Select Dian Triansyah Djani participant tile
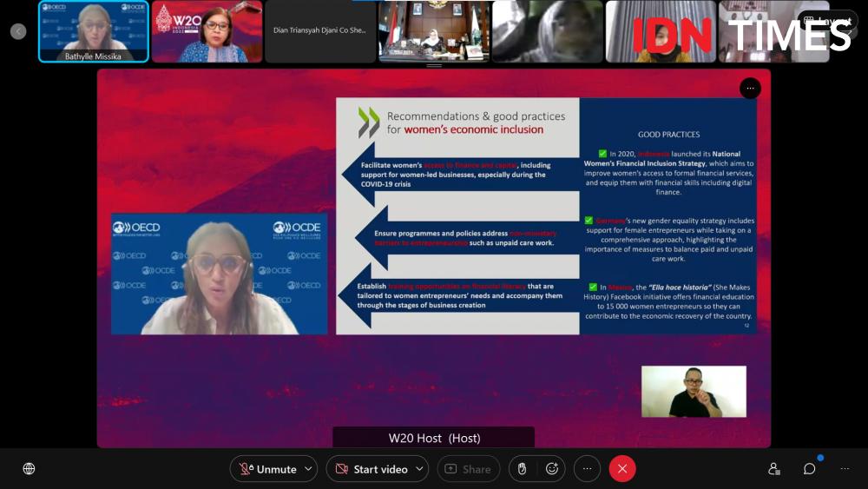This screenshot has width=868, height=489. pyautogui.click(x=320, y=31)
